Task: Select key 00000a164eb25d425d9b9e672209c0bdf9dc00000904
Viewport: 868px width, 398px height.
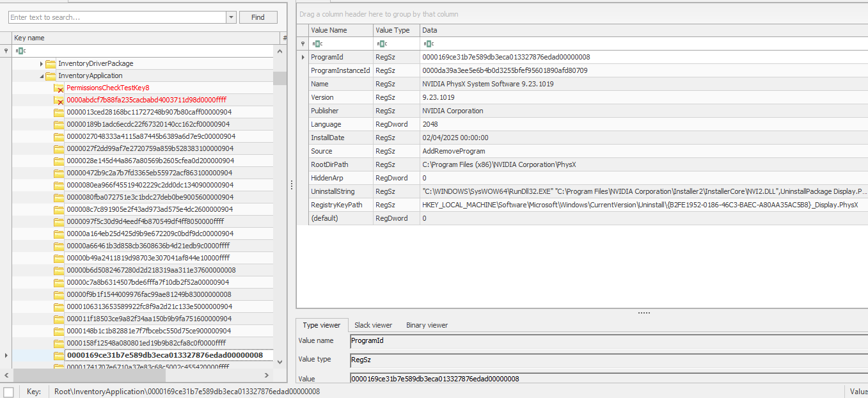Action: point(150,234)
